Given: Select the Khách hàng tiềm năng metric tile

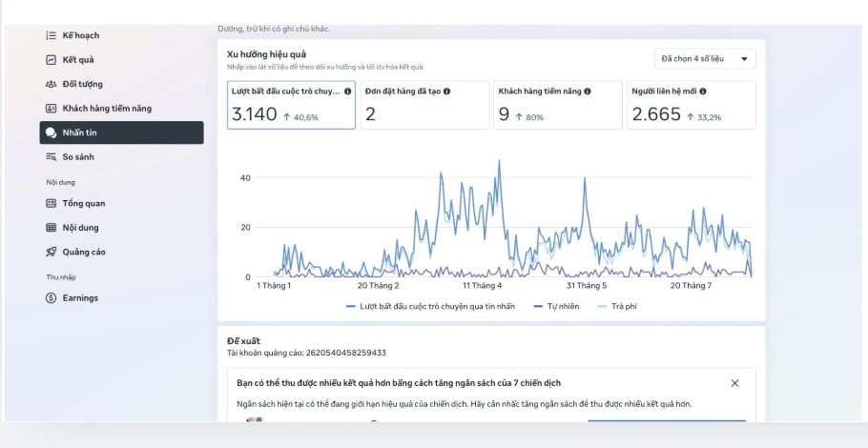Looking at the screenshot, I should tap(558, 105).
